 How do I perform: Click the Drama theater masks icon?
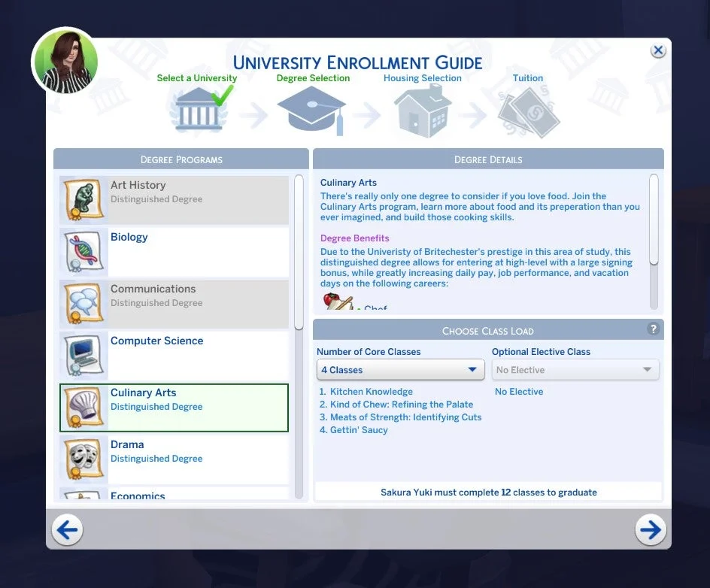click(x=83, y=459)
